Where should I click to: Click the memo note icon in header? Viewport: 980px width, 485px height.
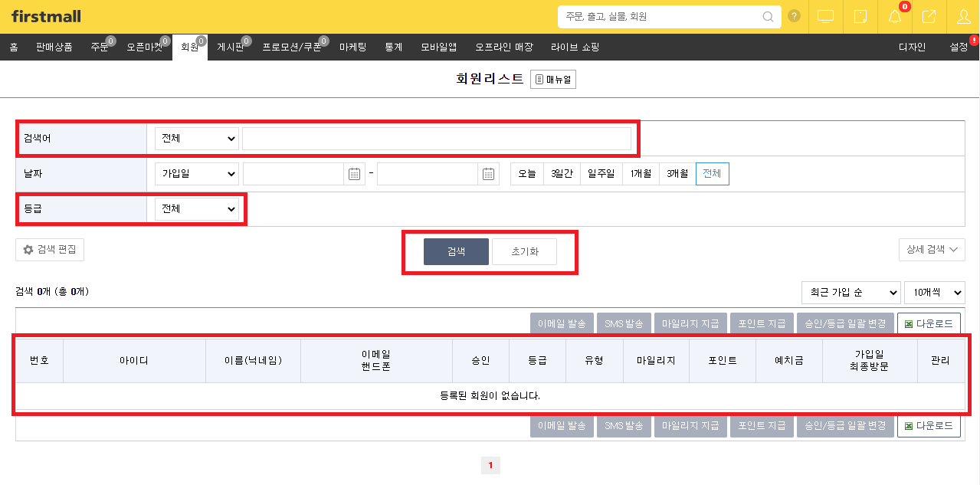859,16
